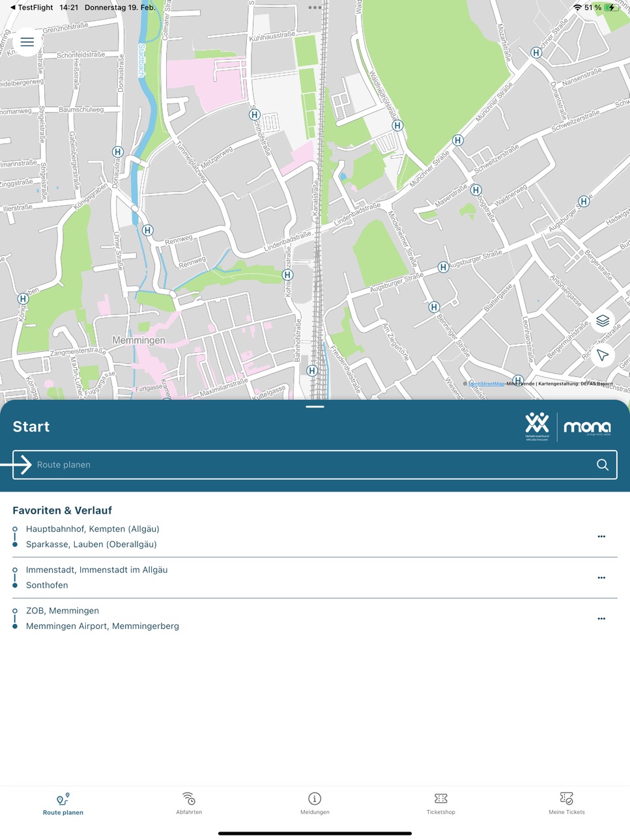This screenshot has width=630, height=840.
Task: Focus the Route planen search field
Action: (x=315, y=465)
